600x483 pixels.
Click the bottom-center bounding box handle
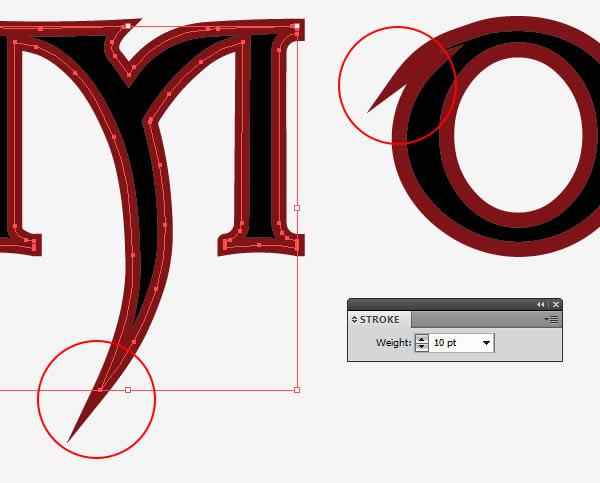128,390
